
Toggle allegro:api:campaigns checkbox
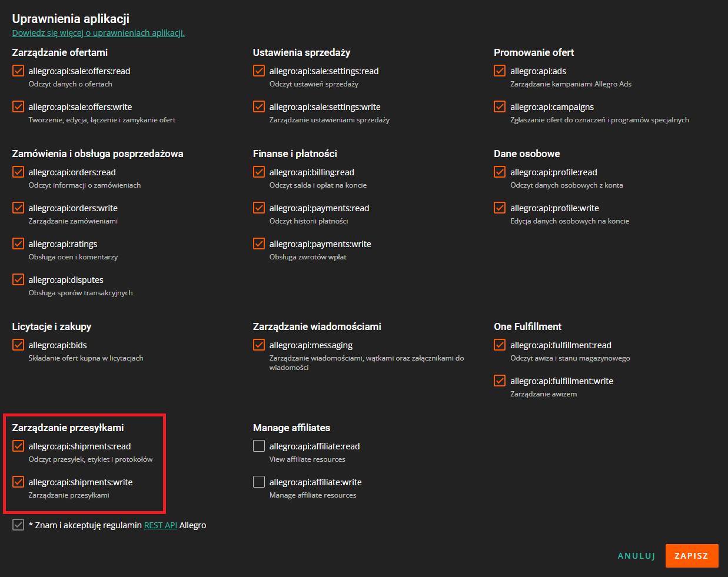(x=500, y=106)
